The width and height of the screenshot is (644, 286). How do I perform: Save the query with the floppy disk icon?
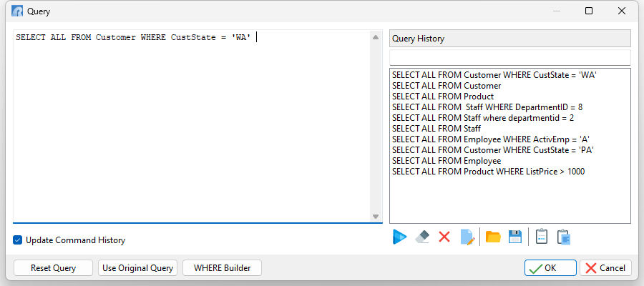(515, 237)
